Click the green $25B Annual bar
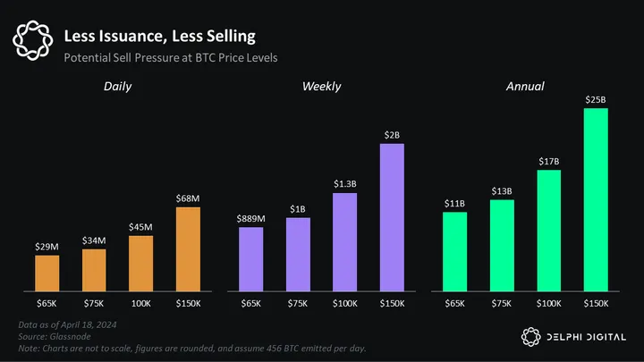This screenshot has width=644, height=362. tap(595, 199)
